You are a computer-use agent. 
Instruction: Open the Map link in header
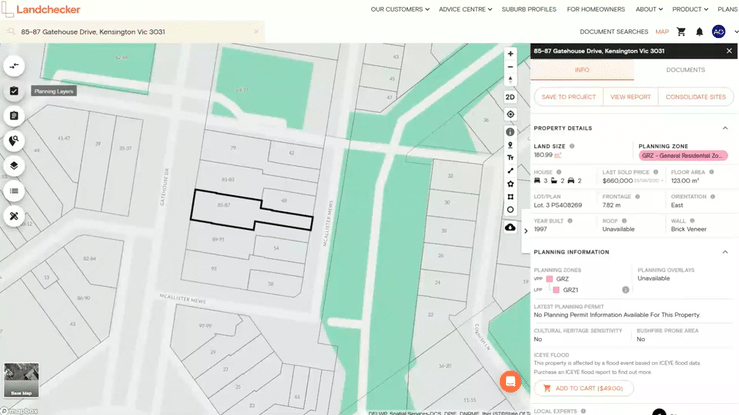click(662, 32)
